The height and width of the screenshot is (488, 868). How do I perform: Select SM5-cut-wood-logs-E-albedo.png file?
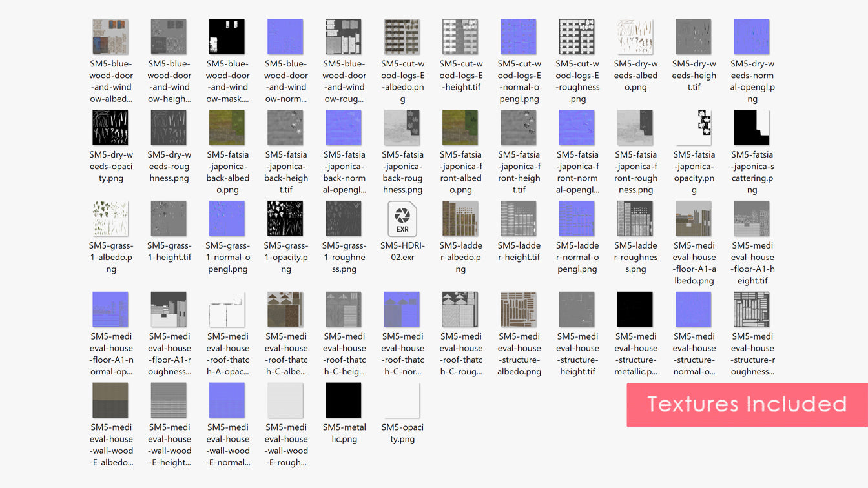402,37
